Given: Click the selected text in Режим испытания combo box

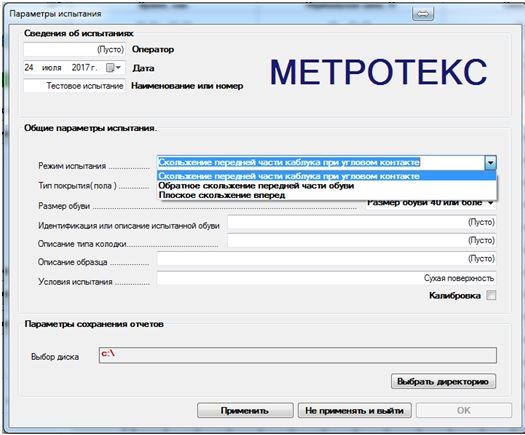Looking at the screenshot, I should pos(289,162).
